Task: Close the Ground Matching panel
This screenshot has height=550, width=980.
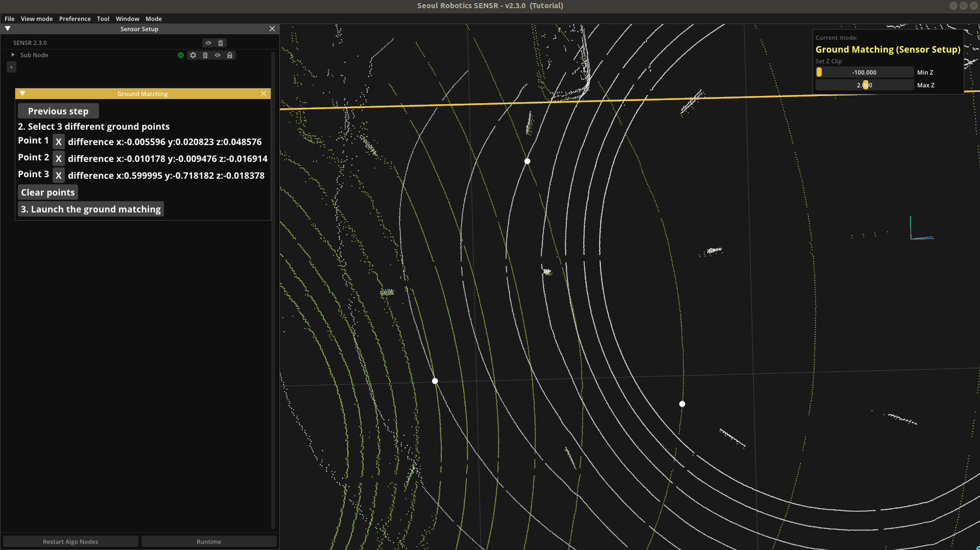Action: tap(264, 93)
